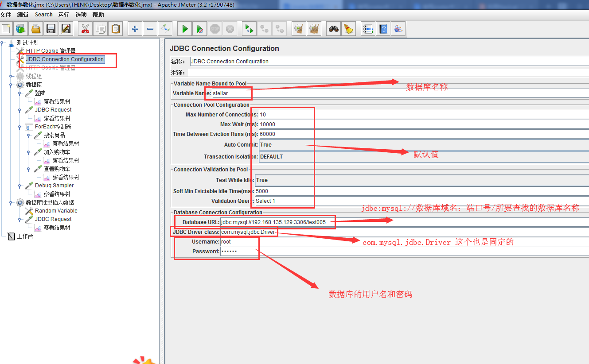This screenshot has height=364, width=589.
Task: Collapse the 数据库 thread group handle
Action: pyautogui.click(x=11, y=85)
